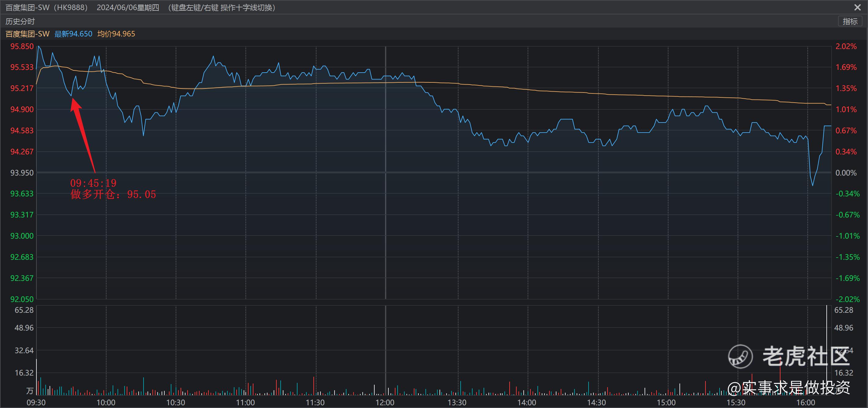Click the 均价94.965 average price label
868x408 pixels.
click(x=116, y=34)
